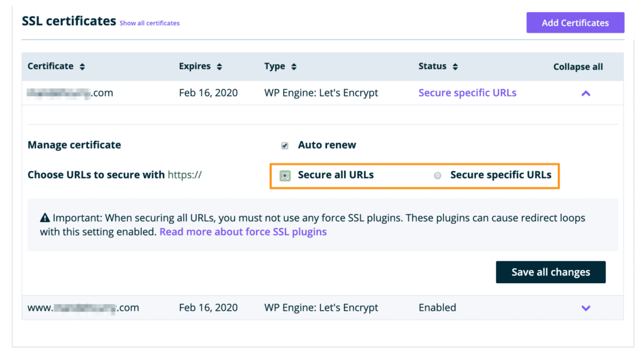Sort by the Type column arrows
The image size is (644, 358).
pos(294,67)
